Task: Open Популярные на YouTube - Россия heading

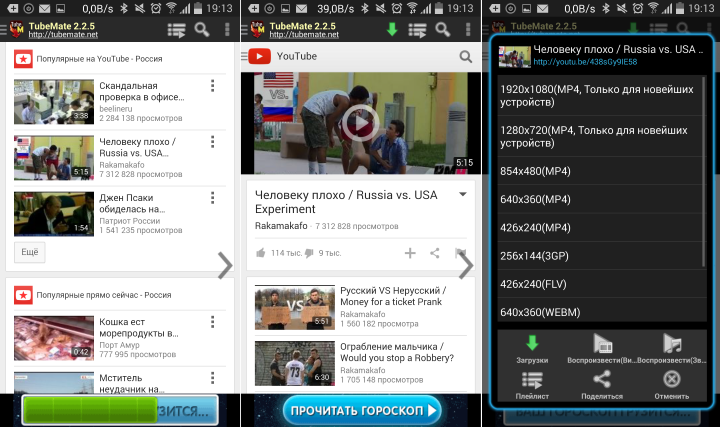Action: (x=99, y=59)
